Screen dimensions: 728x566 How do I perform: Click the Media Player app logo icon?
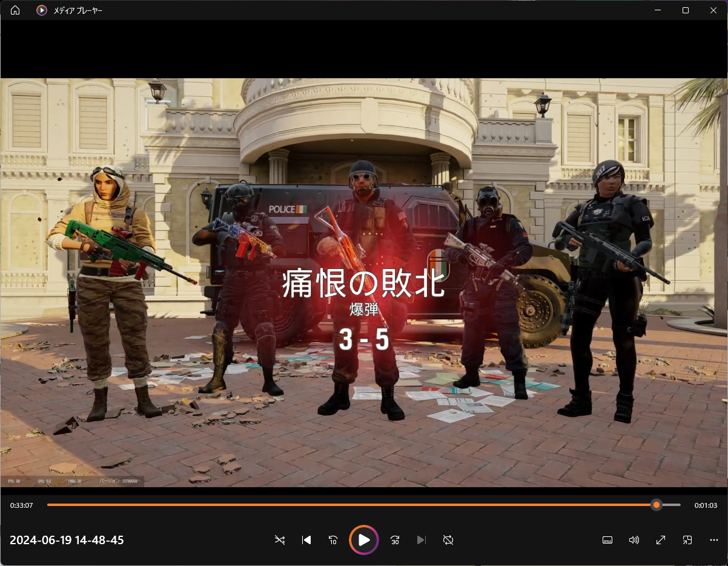[42, 10]
